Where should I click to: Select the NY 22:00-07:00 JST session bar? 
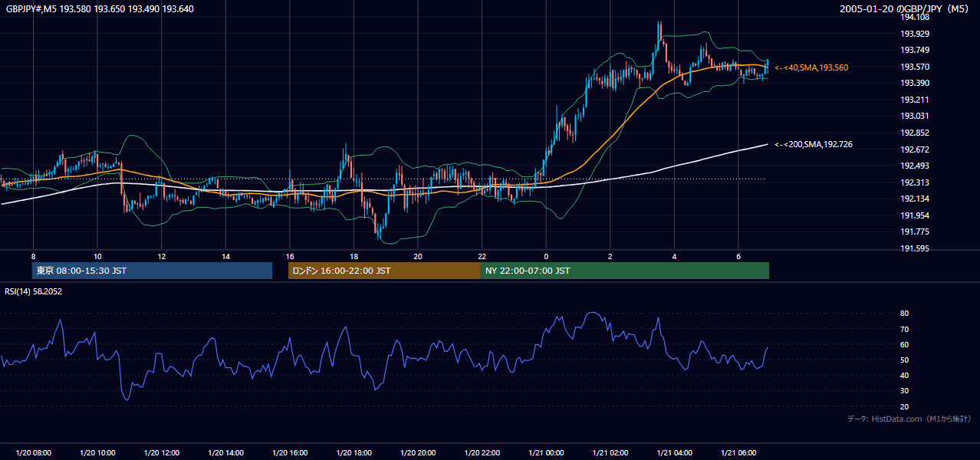tap(625, 271)
